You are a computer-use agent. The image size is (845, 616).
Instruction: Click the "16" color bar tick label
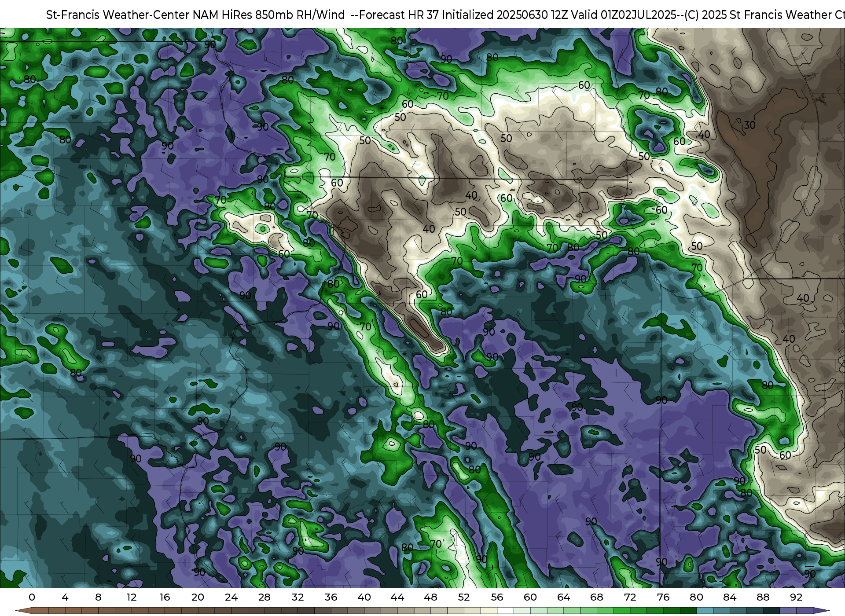pyautogui.click(x=165, y=597)
